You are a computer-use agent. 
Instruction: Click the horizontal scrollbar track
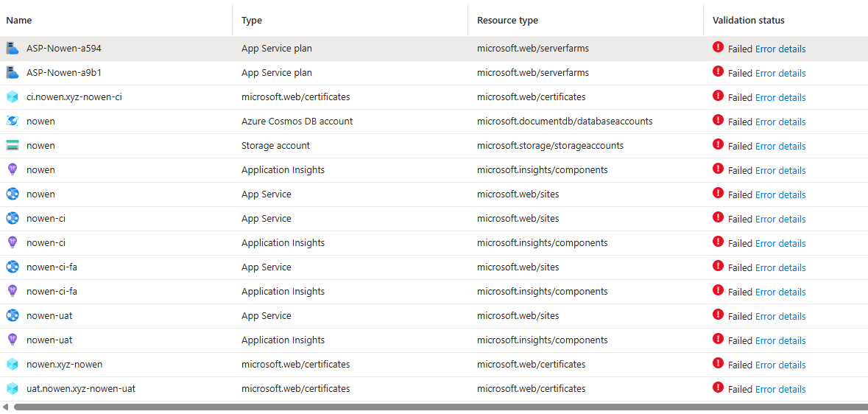point(441,407)
